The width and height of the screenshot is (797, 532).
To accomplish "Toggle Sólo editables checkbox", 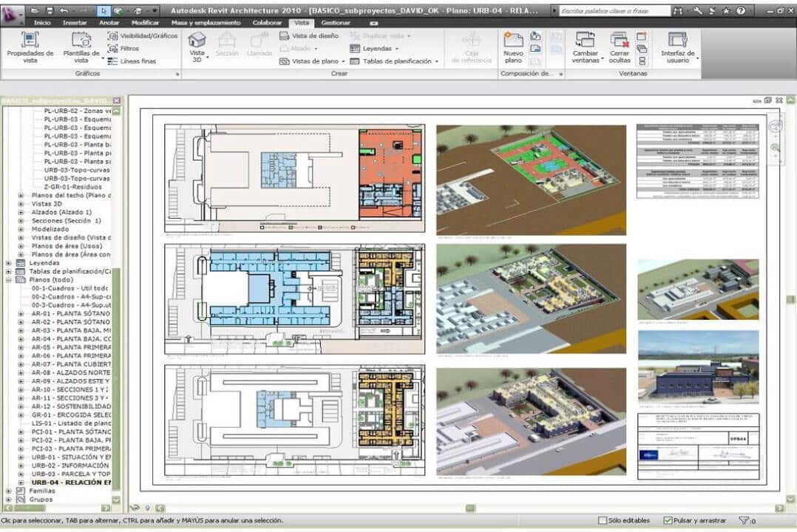I will (603, 520).
